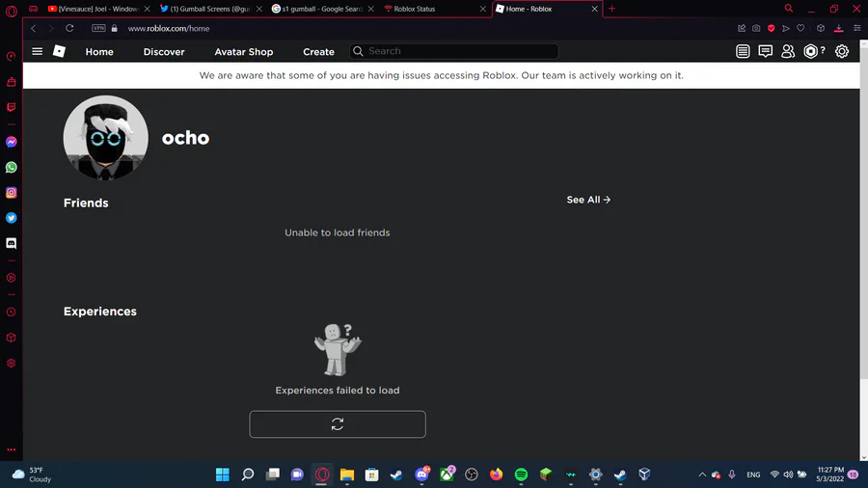868x488 pixels.
Task: Toggle the VPN badge in address bar
Action: click(98, 28)
